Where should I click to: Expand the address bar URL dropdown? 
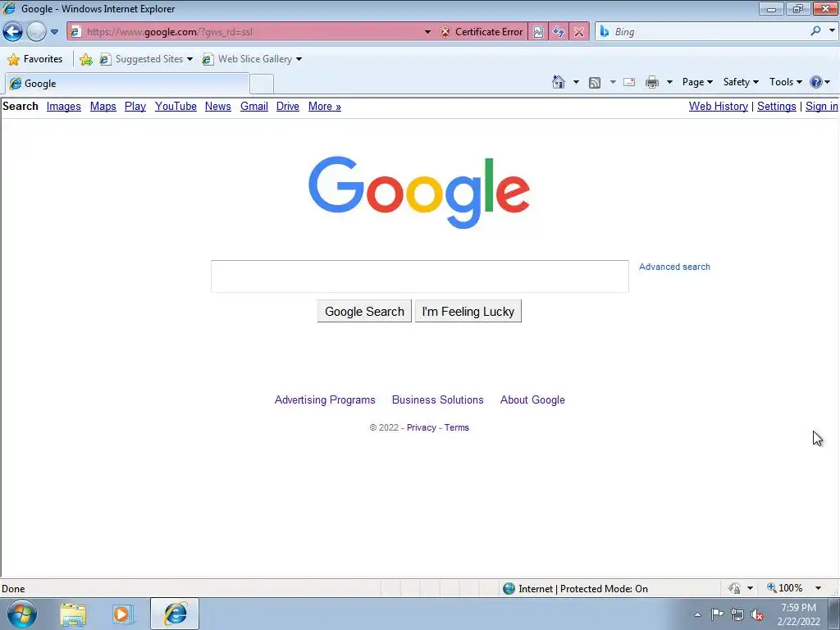[x=427, y=32]
